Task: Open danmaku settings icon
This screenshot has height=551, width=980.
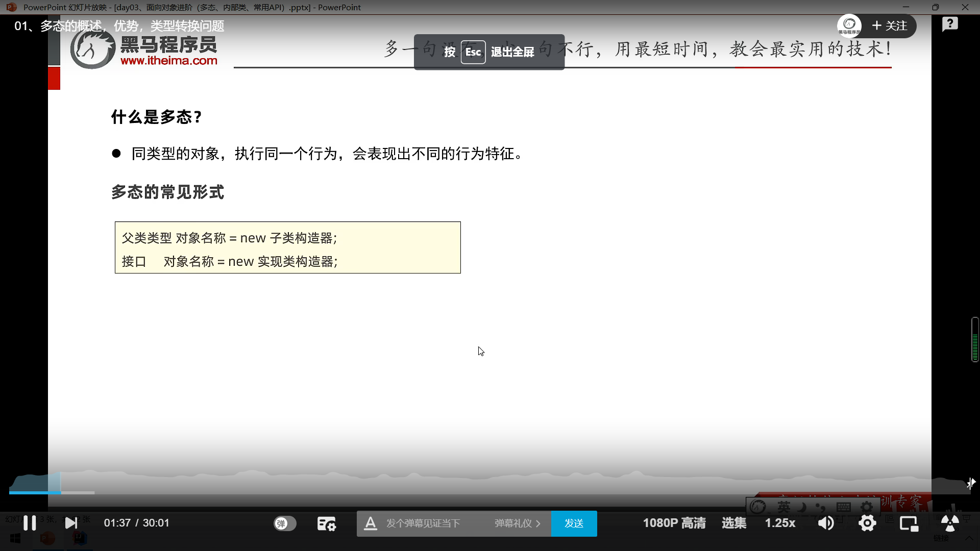Action: (326, 523)
